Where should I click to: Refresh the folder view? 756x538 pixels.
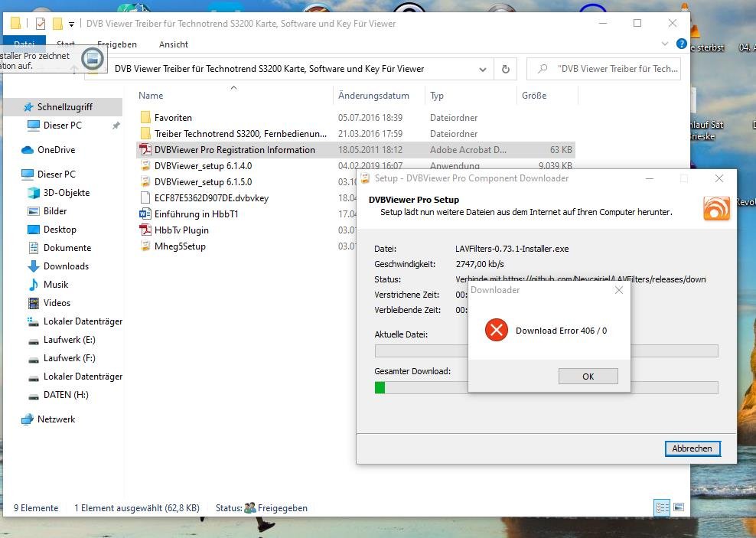(505, 69)
